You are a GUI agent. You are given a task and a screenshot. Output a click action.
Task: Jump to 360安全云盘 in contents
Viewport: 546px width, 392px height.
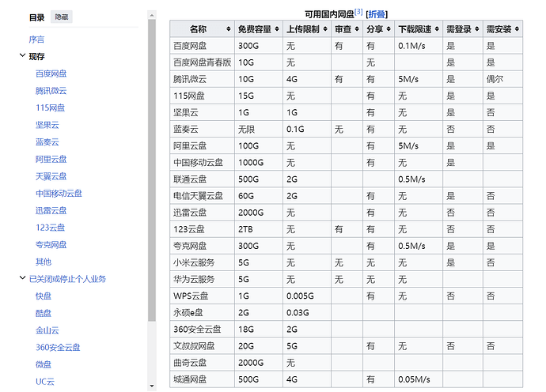pos(58,347)
